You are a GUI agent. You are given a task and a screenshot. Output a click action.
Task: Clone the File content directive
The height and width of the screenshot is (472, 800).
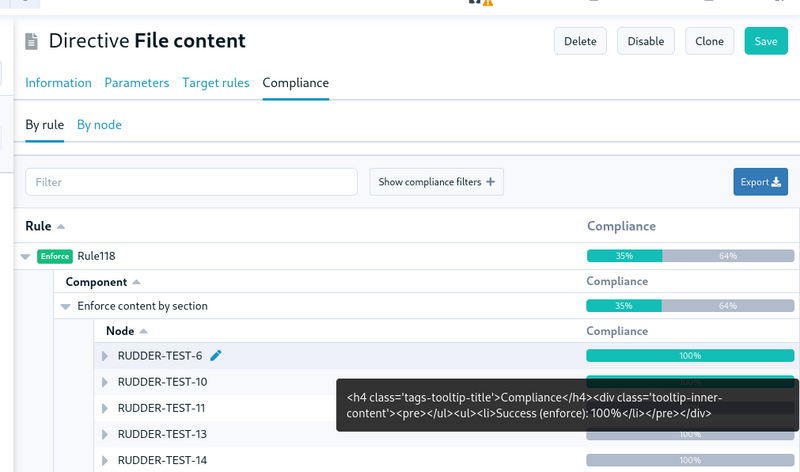click(709, 41)
